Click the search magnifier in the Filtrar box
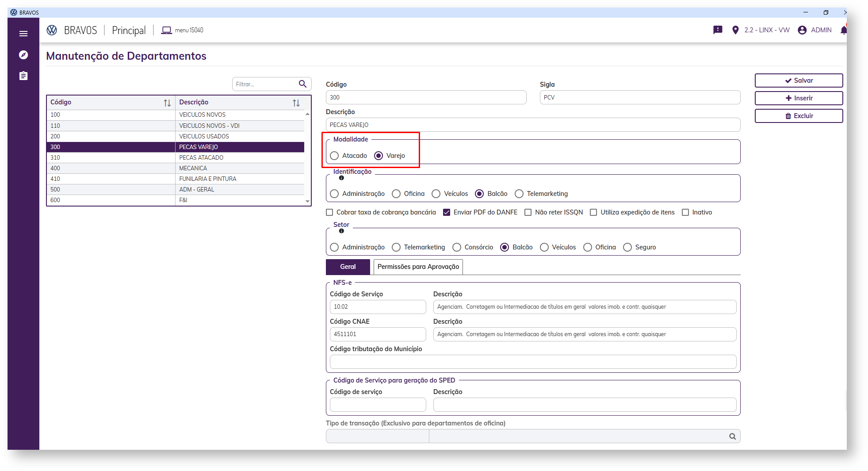Screen dimensions: 868x471 303,84
